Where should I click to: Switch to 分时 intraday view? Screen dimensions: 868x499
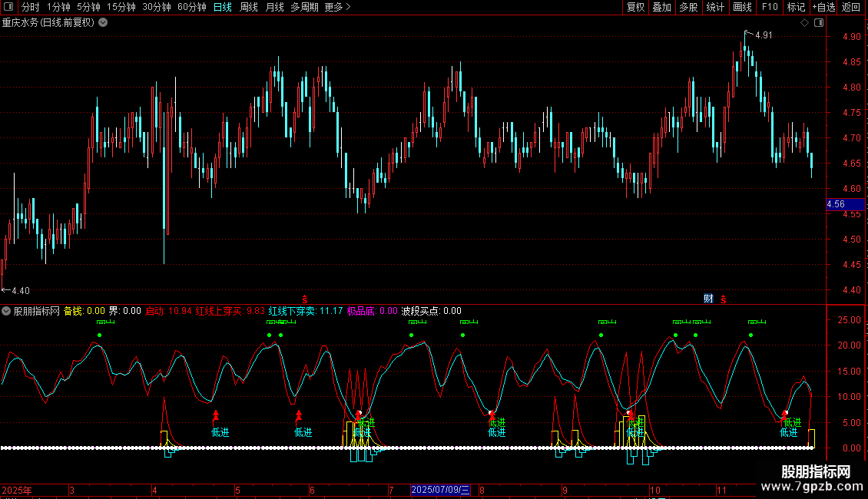tap(31, 7)
